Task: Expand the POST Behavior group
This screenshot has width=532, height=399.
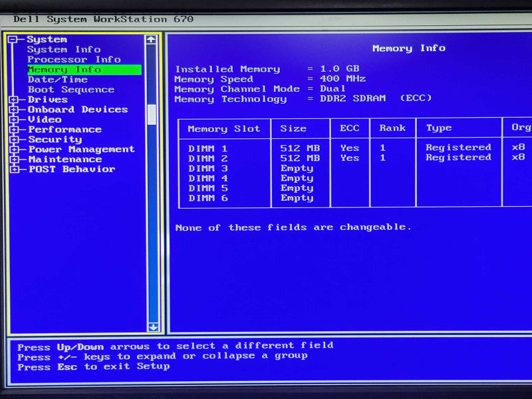Action: click(14, 170)
